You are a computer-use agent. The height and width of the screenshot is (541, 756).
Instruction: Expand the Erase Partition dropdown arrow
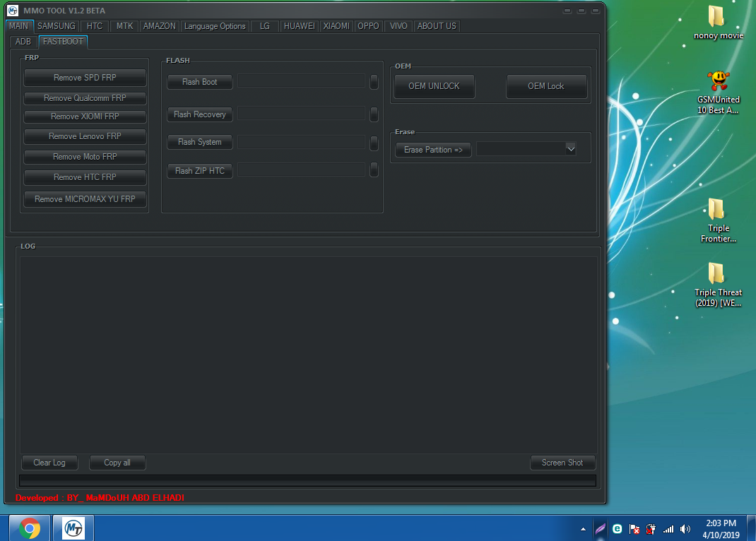pyautogui.click(x=570, y=149)
